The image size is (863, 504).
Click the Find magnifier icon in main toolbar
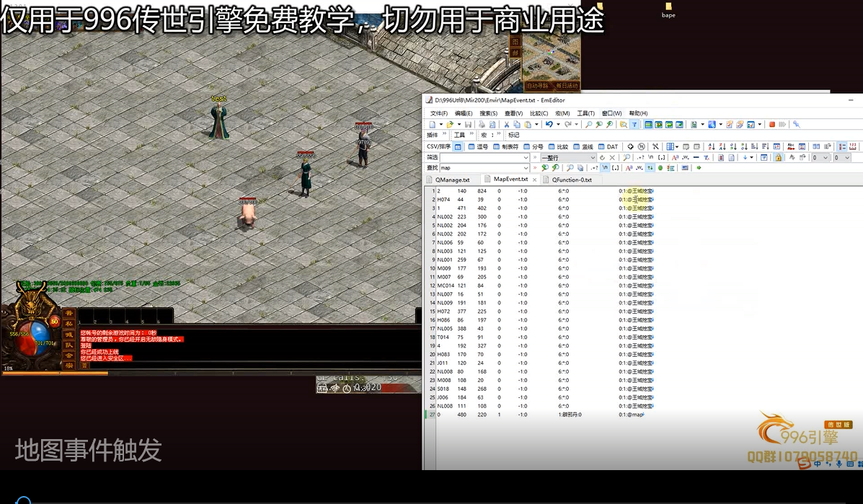(x=589, y=124)
